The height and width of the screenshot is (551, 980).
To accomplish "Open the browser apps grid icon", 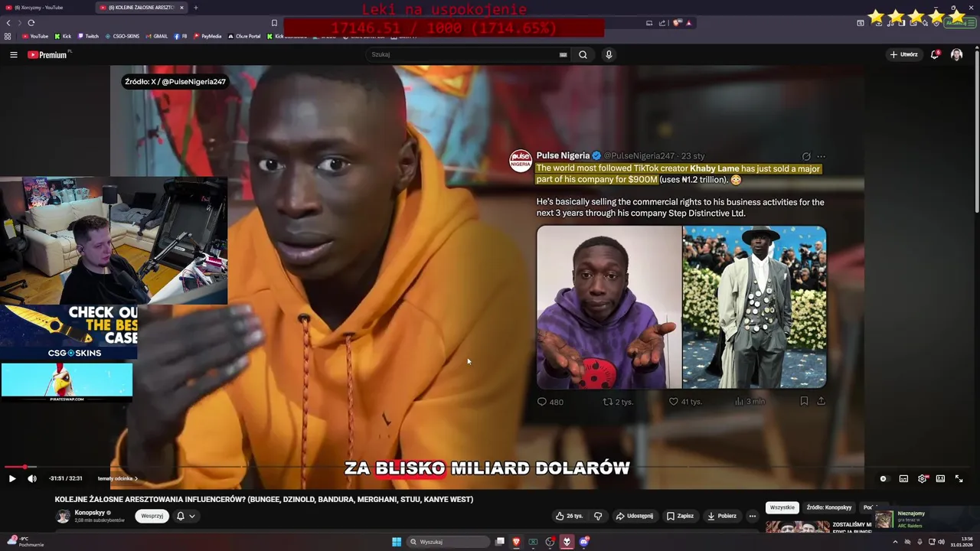I will pyautogui.click(x=8, y=36).
